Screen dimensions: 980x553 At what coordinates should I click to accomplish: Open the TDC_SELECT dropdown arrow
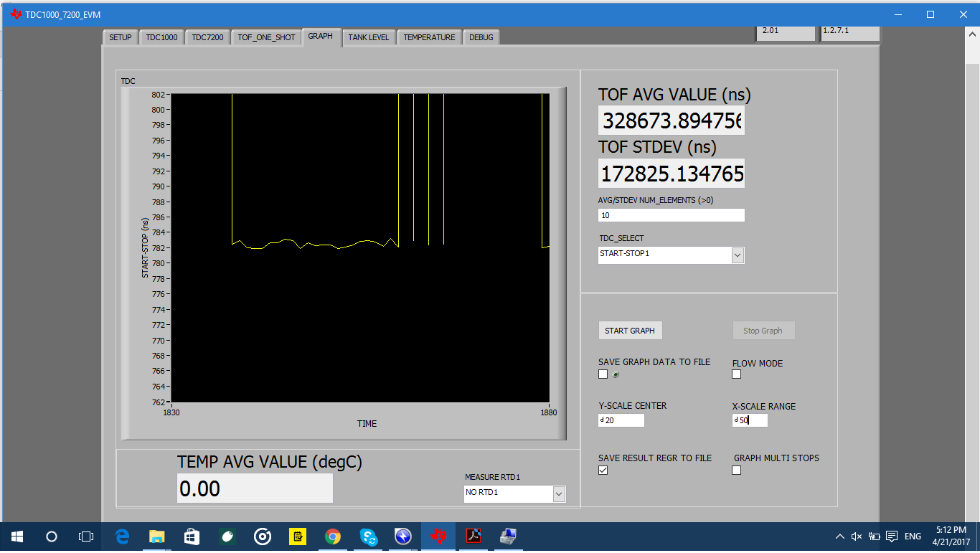(738, 255)
